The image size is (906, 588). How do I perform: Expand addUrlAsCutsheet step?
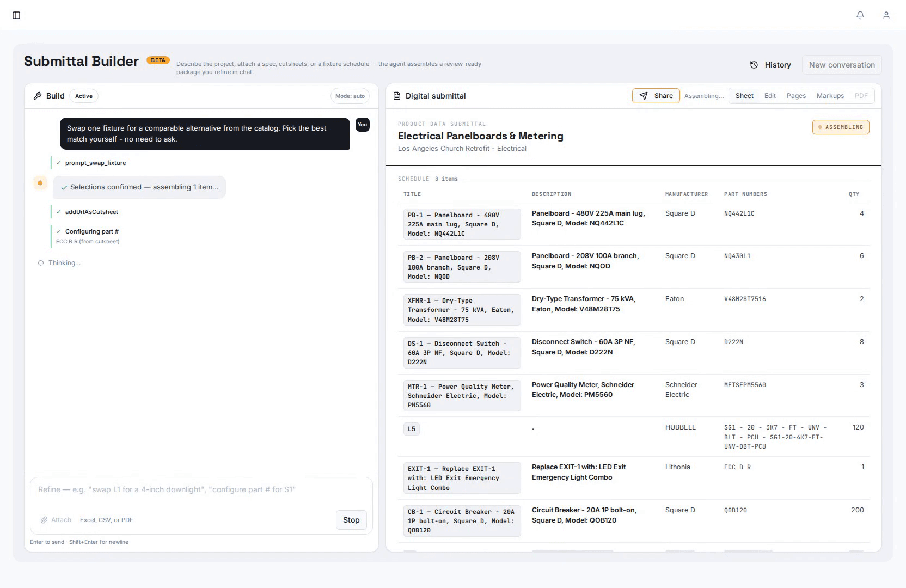click(x=88, y=212)
